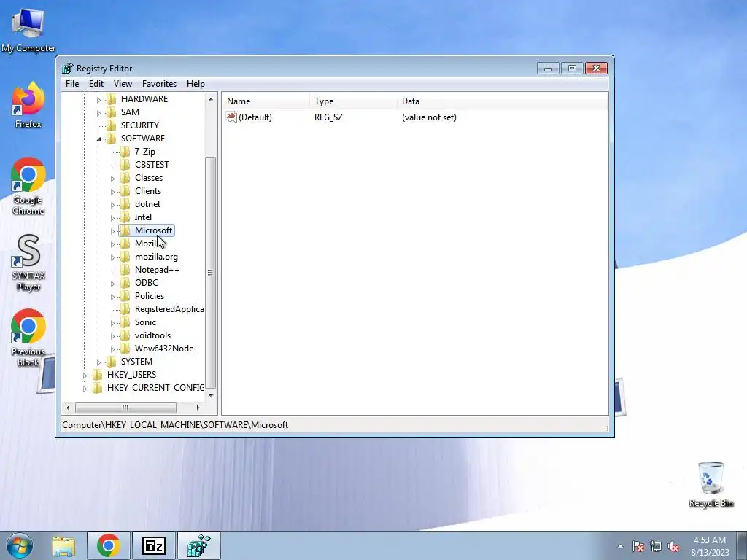Screen dimensions: 747x560
Task: Open the Previous block desktop shortcut
Action: click(28, 338)
